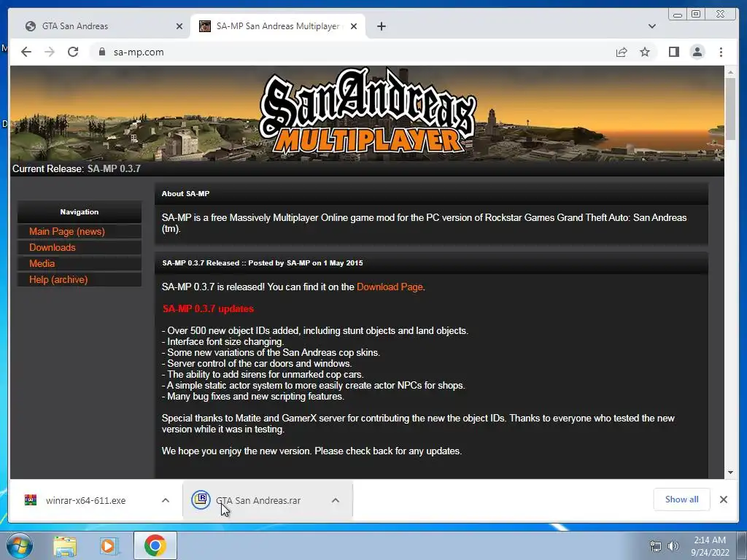Open Main Page (news) navigation link
Viewport: 747px width, 560px height.
tap(66, 231)
